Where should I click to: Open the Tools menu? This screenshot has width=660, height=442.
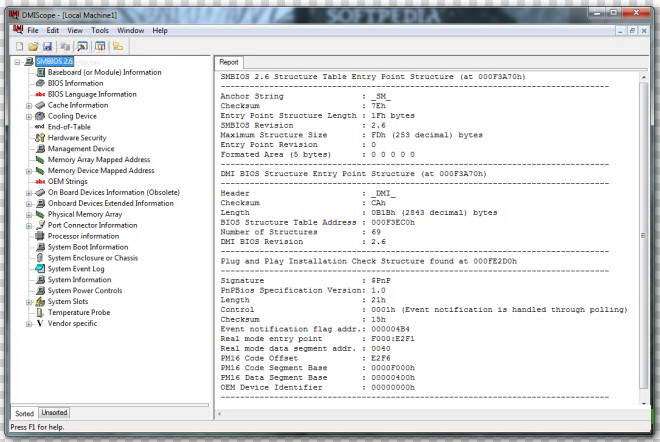[x=100, y=31]
